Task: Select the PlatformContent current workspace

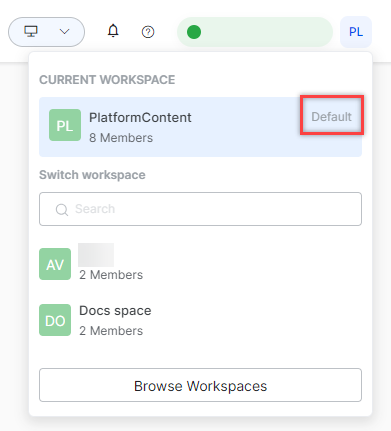Action: coord(200,127)
